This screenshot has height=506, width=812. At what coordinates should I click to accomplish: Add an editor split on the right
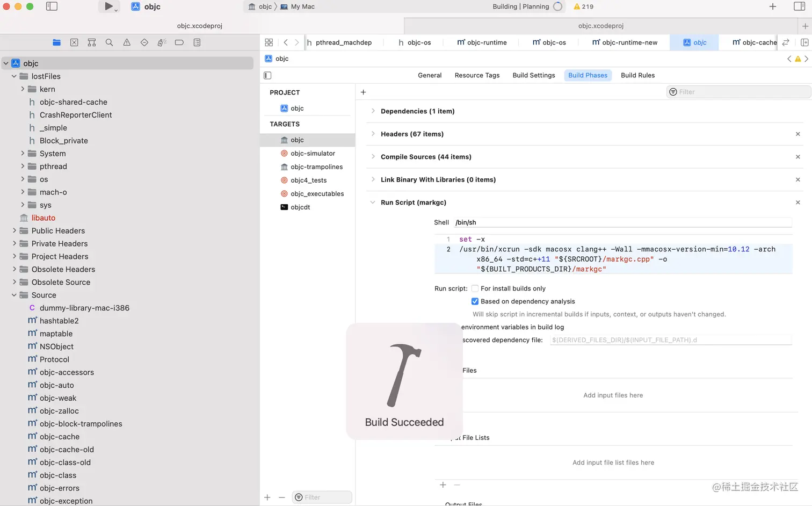coord(804,42)
